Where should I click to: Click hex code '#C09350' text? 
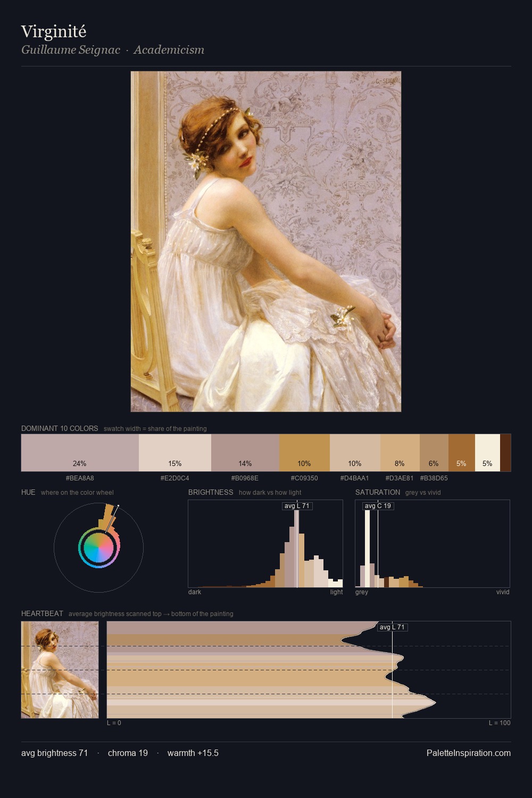pyautogui.click(x=304, y=478)
